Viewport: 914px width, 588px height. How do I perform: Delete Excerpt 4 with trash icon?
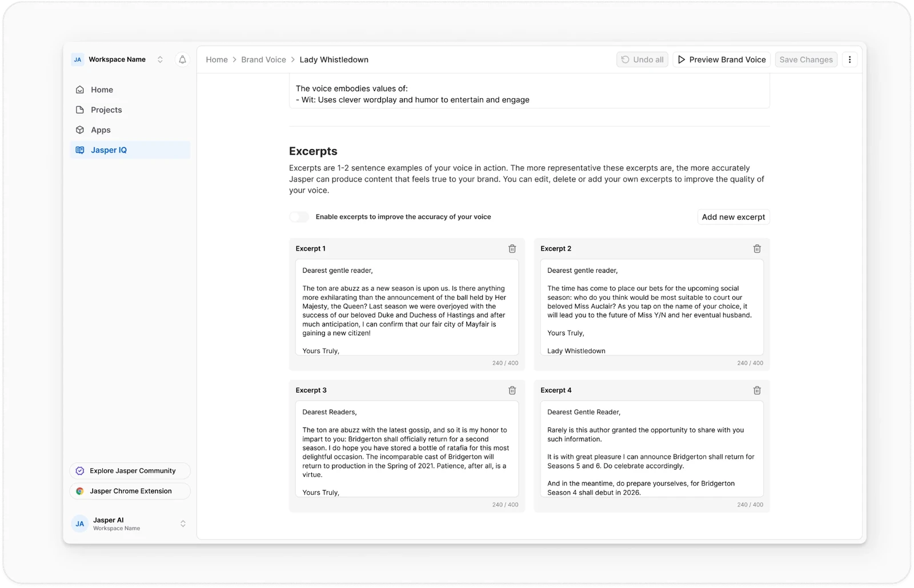click(x=757, y=390)
